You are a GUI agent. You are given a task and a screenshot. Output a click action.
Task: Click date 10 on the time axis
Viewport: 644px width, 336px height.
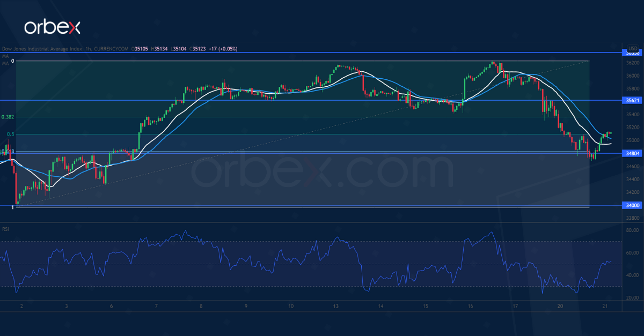(x=290, y=306)
